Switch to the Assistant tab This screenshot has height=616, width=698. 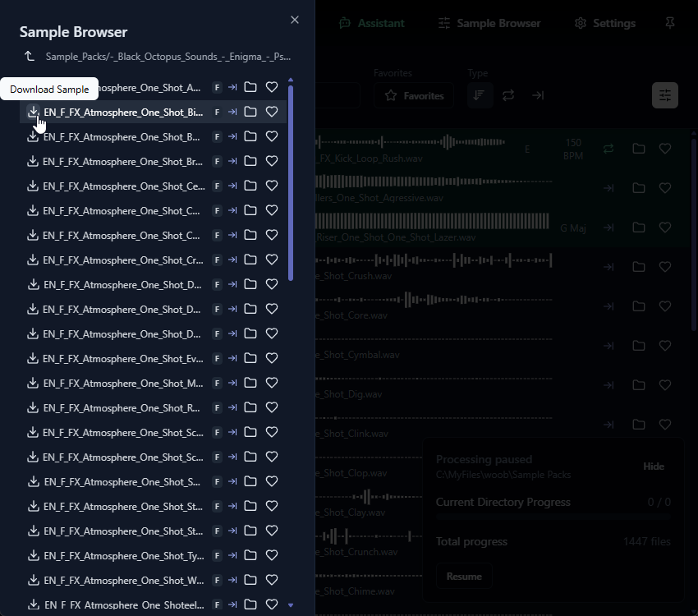click(x=372, y=23)
